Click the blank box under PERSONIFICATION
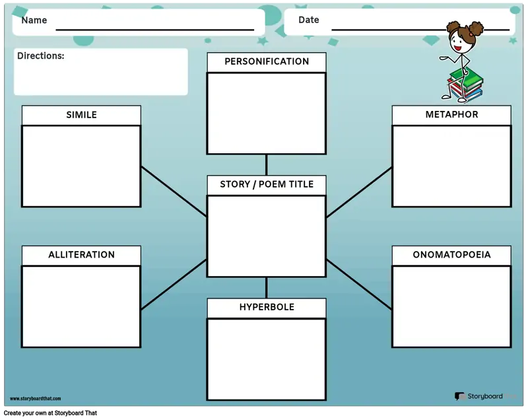This screenshot has height=420, width=528. click(x=267, y=114)
